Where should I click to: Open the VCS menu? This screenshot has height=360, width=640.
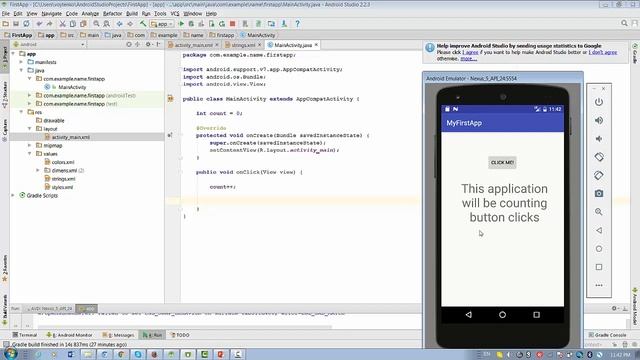[x=175, y=13]
